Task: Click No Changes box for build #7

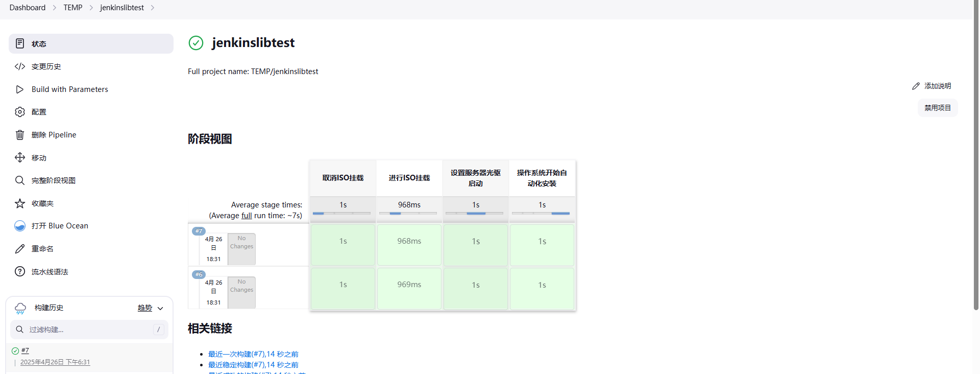Action: (241, 249)
